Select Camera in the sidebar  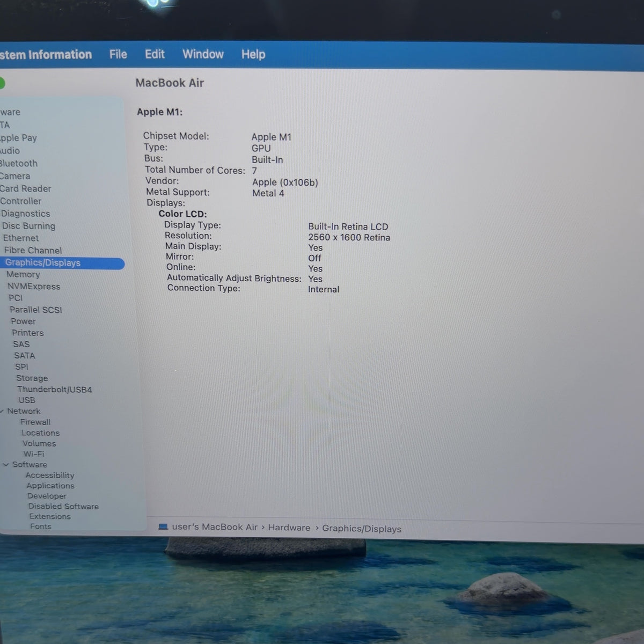coord(15,176)
